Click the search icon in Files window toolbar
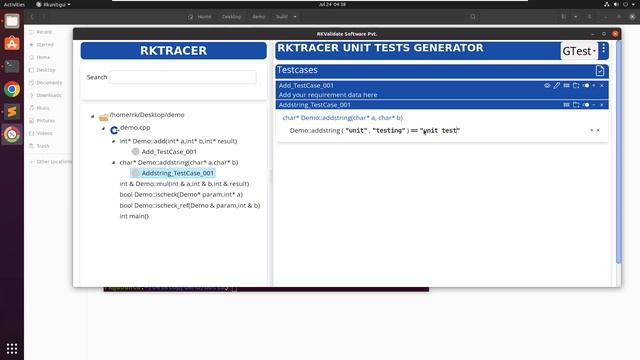640x360 pixels. (x=473, y=17)
